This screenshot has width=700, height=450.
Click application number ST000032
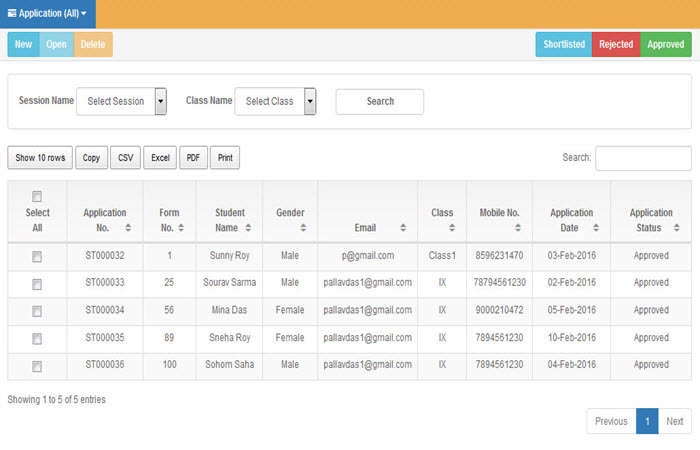click(105, 255)
